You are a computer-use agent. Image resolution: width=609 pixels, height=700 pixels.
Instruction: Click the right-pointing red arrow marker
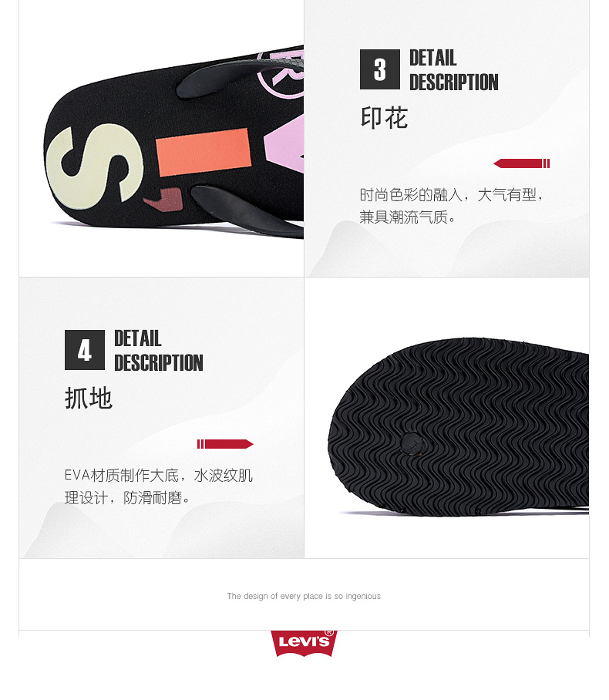pos(225,444)
